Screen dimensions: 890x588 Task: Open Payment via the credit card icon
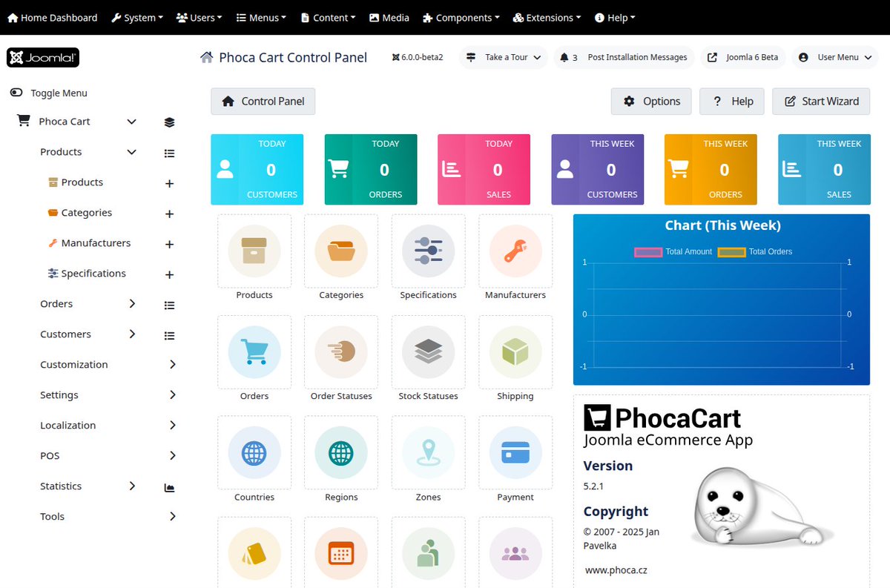tap(515, 454)
